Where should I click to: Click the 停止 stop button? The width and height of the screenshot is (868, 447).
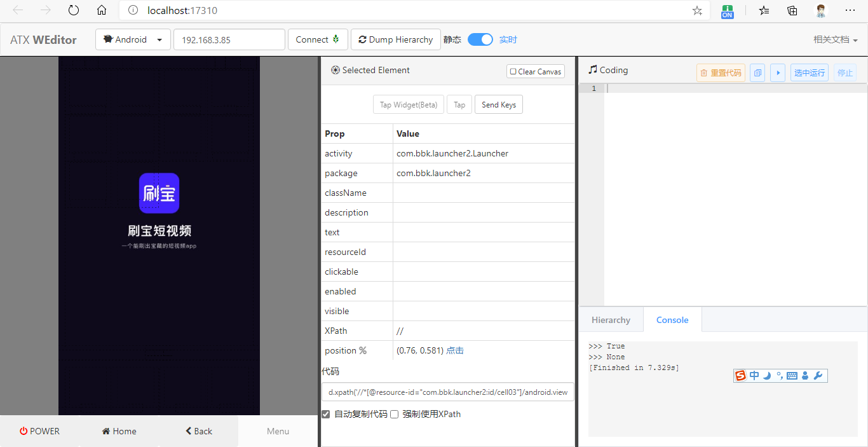click(x=845, y=72)
